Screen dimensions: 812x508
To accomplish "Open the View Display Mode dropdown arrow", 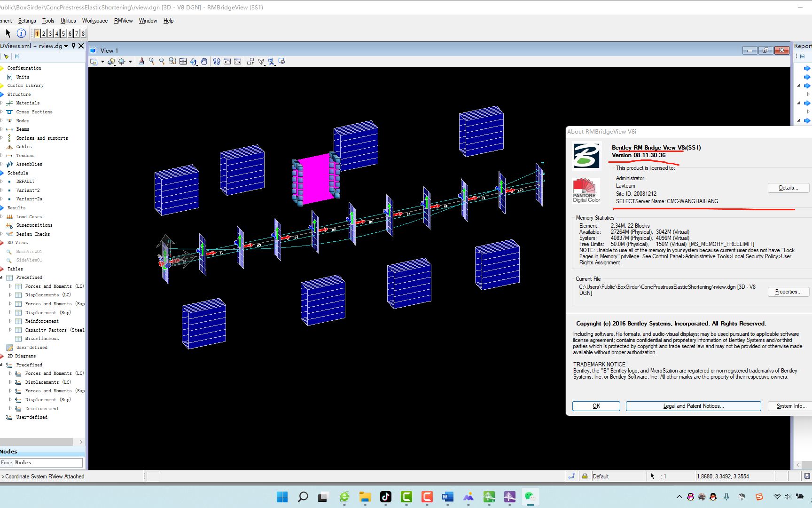I will pyautogui.click(x=103, y=61).
